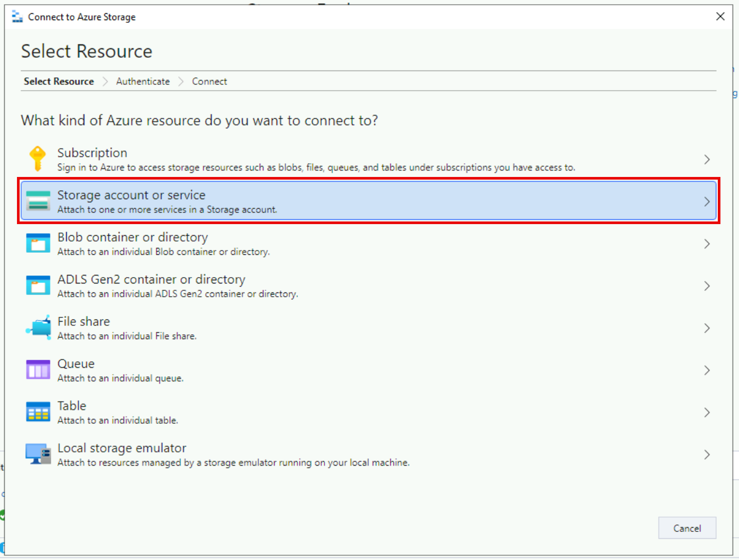Go to the Authenticate breadcrumb step
739x560 pixels.
tap(143, 82)
